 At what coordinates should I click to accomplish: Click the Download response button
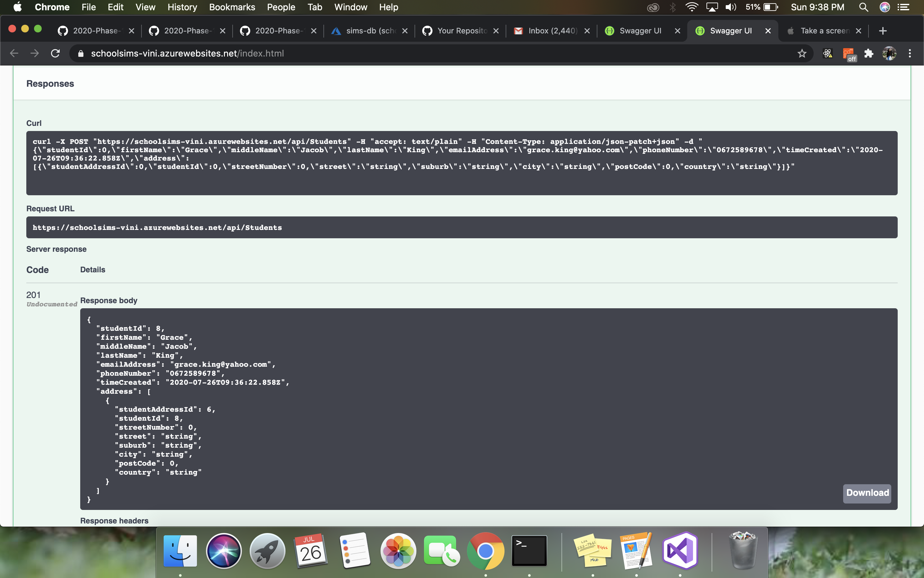(x=867, y=493)
